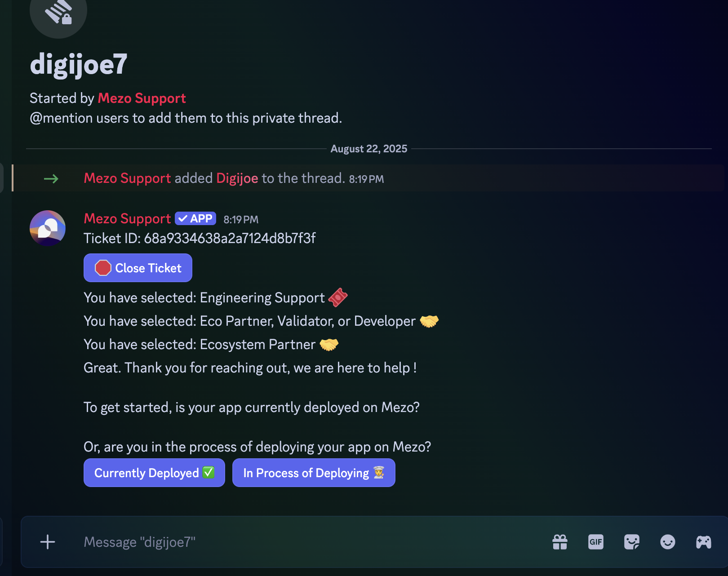
Task: Open the emoji picker
Action: pyautogui.click(x=668, y=542)
